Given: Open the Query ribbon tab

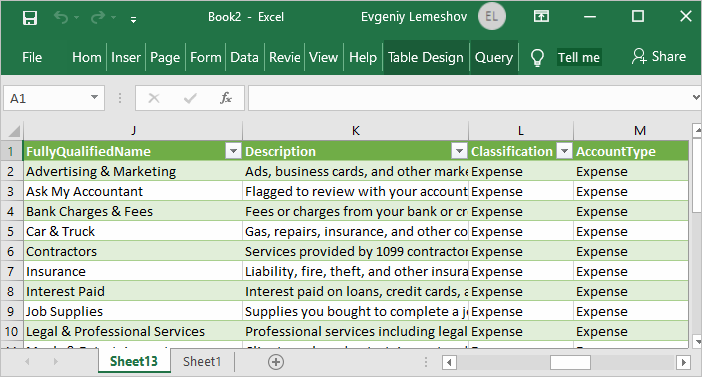Looking at the screenshot, I should click(494, 57).
